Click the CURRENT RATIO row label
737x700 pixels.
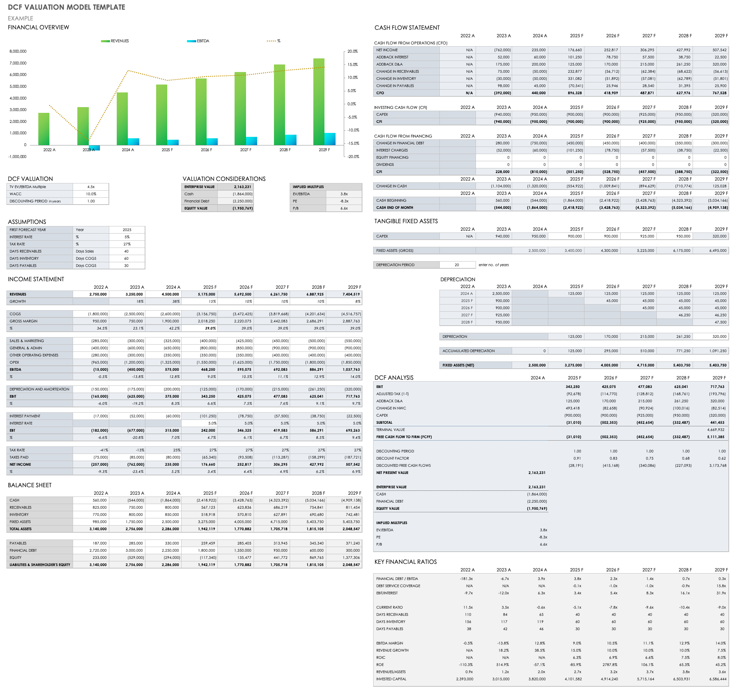click(x=389, y=608)
